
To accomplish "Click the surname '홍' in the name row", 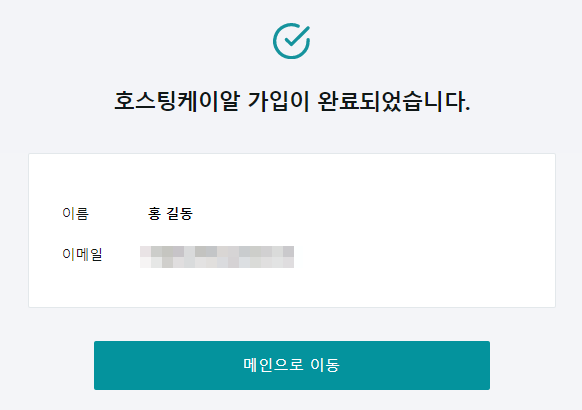I will point(154,214).
